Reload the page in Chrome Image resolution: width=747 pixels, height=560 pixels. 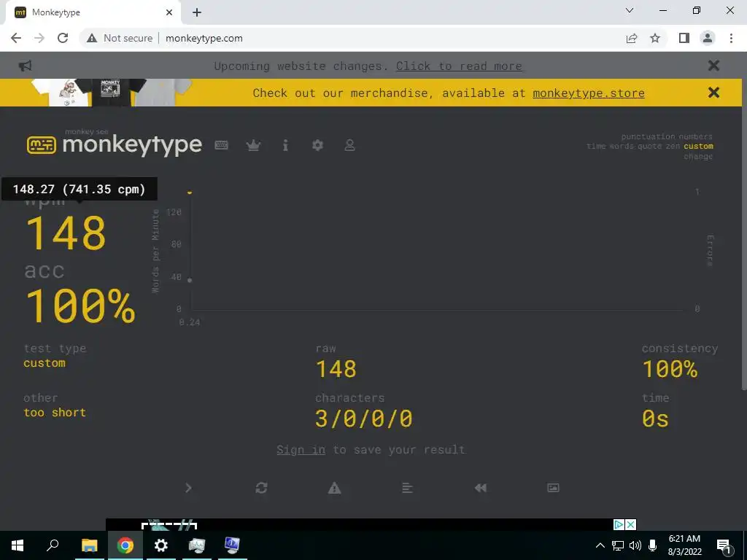(63, 38)
